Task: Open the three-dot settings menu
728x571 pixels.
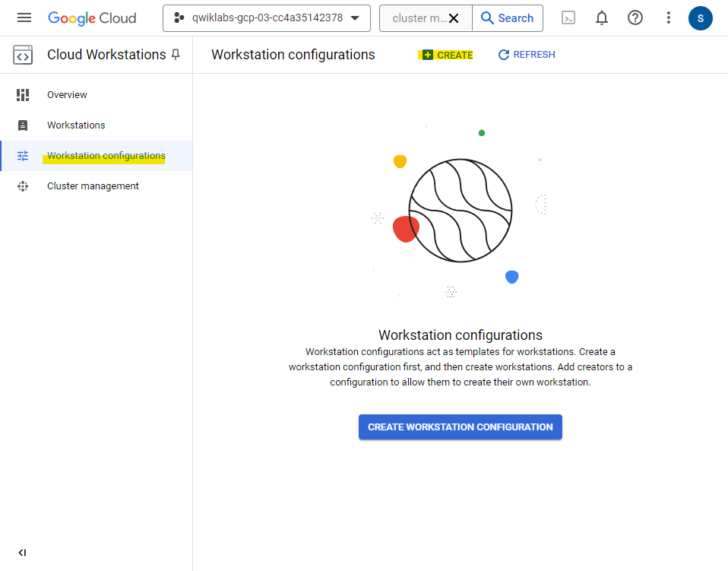Action: tap(669, 18)
